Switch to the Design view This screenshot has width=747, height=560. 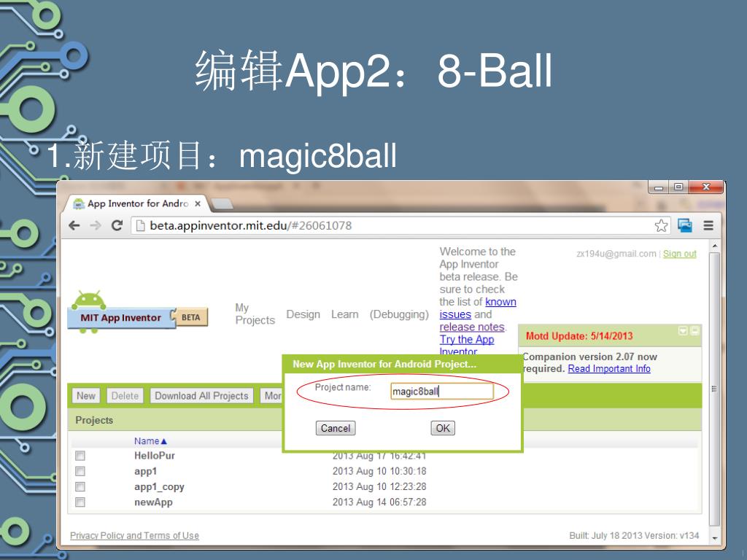point(303,314)
